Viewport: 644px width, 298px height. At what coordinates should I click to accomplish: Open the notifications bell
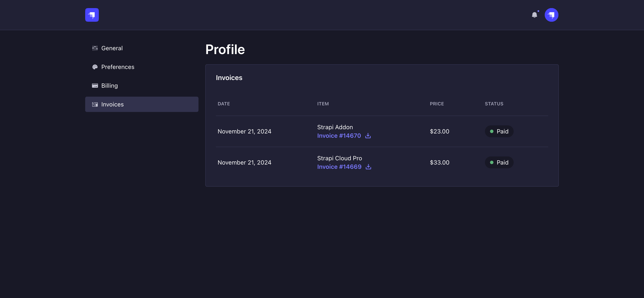pyautogui.click(x=534, y=15)
